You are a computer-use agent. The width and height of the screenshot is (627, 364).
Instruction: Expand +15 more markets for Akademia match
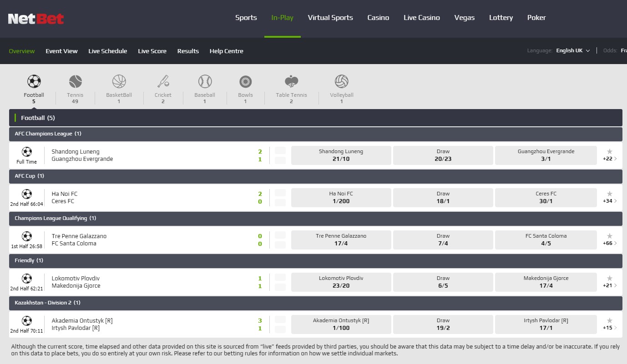coord(610,328)
